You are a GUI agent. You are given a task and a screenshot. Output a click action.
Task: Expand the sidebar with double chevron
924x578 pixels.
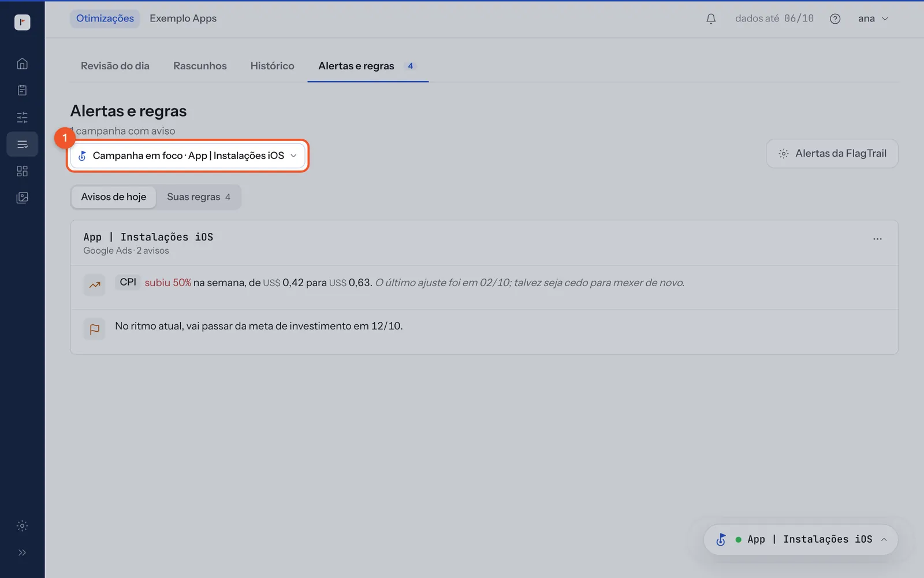[x=22, y=553]
